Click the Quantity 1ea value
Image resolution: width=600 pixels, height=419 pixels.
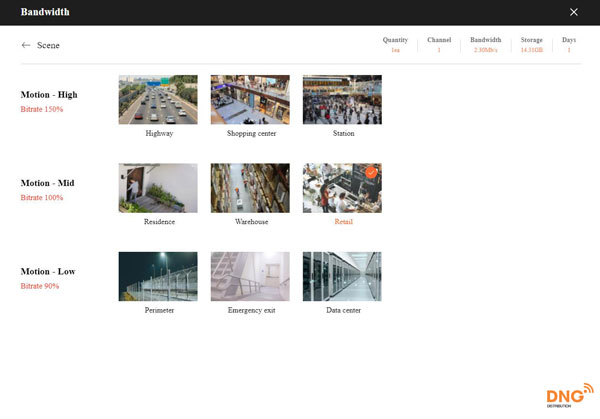395,50
